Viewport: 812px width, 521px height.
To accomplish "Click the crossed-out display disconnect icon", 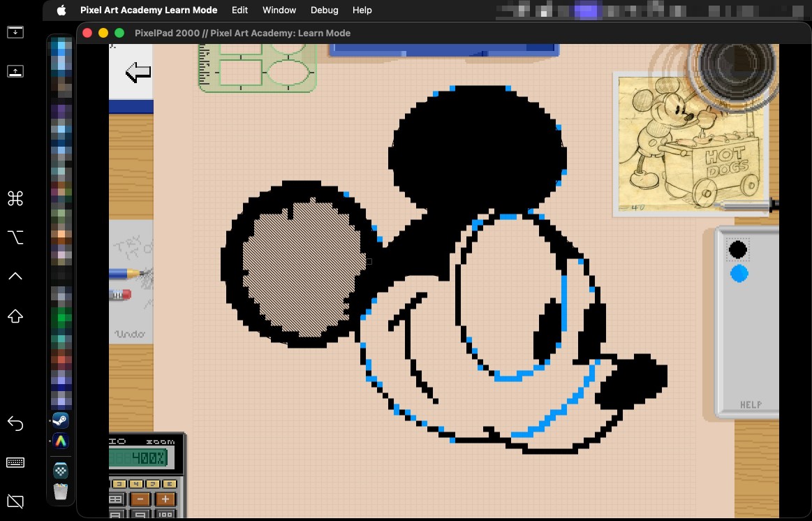I will [15, 501].
